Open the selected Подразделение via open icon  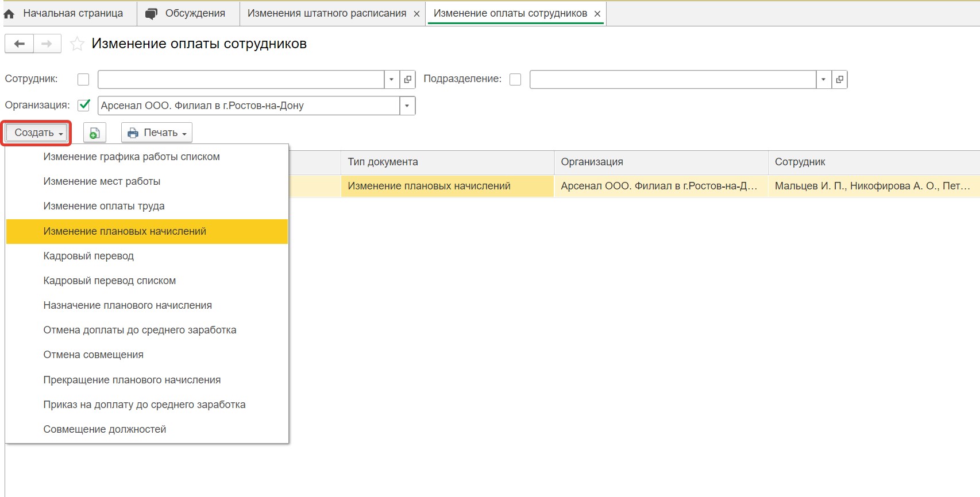coord(839,79)
